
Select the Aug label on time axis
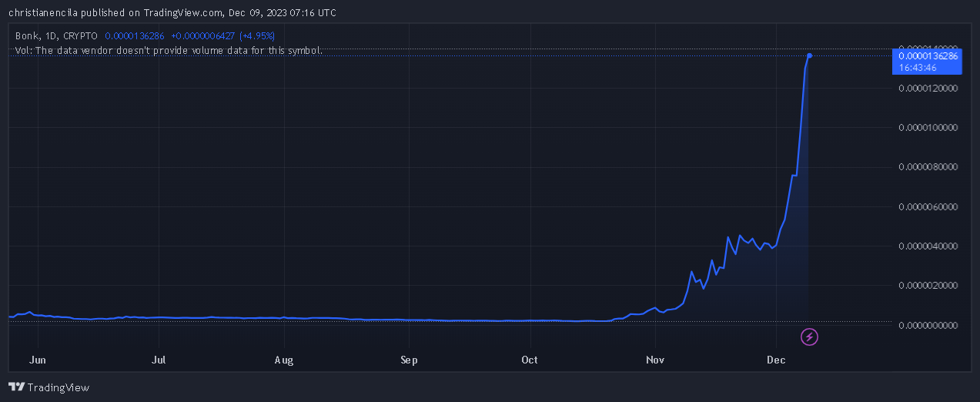point(284,360)
